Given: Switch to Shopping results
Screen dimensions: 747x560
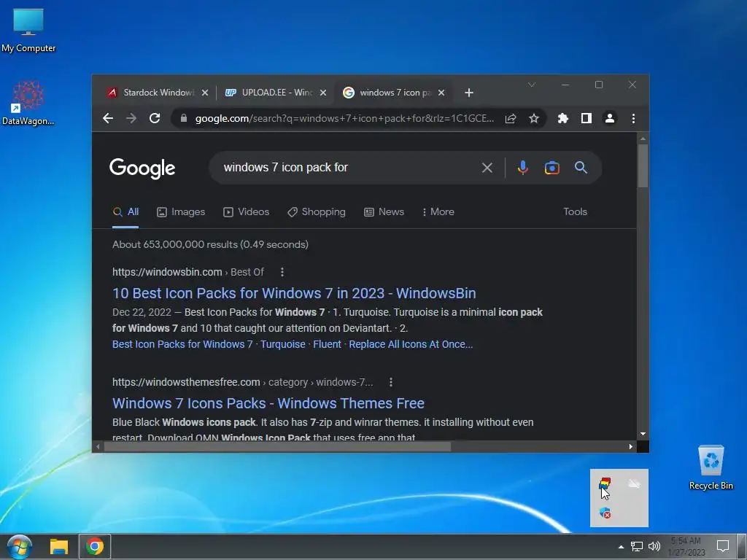Looking at the screenshot, I should [x=317, y=212].
